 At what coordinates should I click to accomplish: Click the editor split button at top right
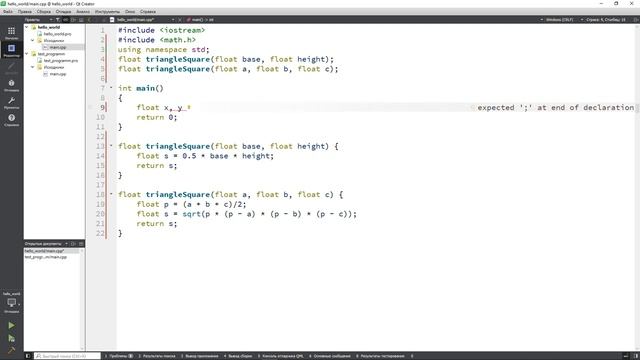pyautogui.click(x=636, y=20)
